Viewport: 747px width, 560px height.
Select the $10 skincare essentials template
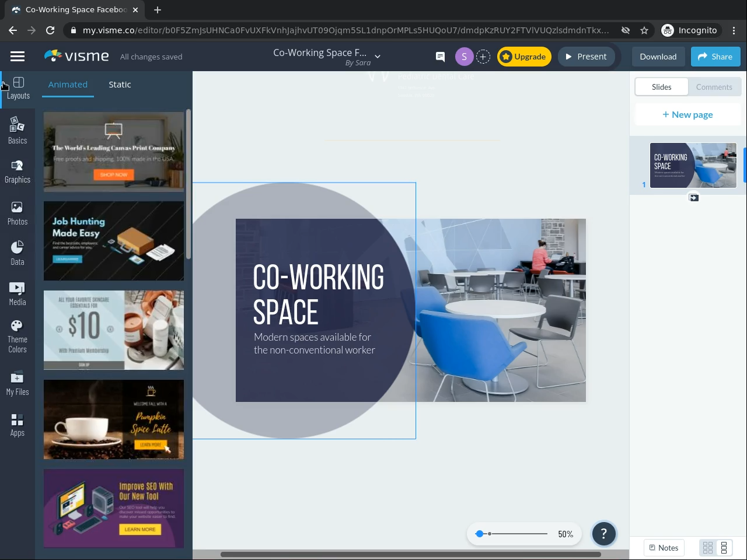tap(114, 330)
